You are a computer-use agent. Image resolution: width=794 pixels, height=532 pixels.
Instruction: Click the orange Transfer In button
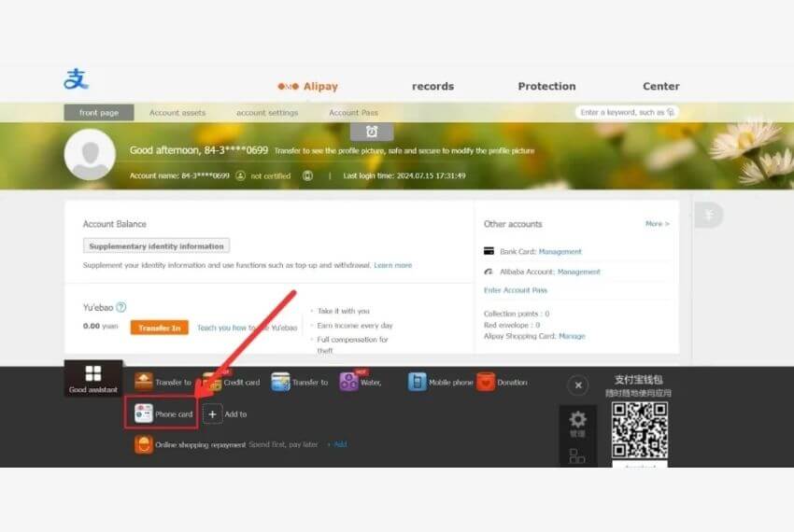(160, 328)
